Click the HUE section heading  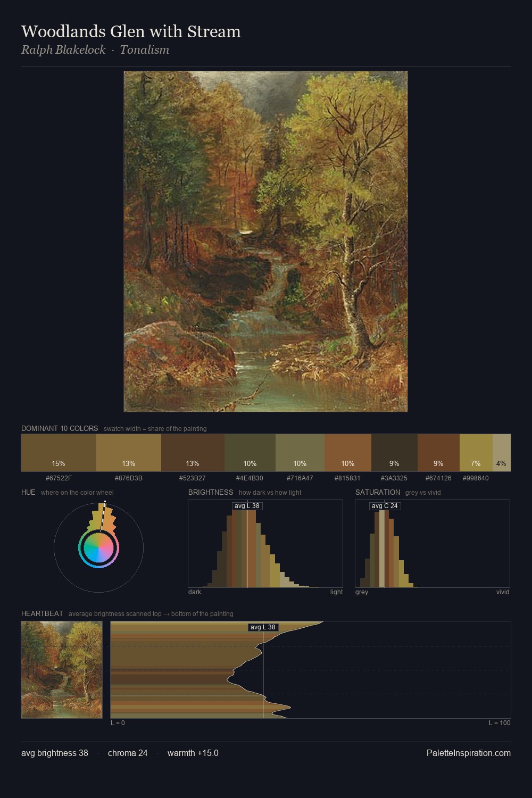pyautogui.click(x=28, y=492)
